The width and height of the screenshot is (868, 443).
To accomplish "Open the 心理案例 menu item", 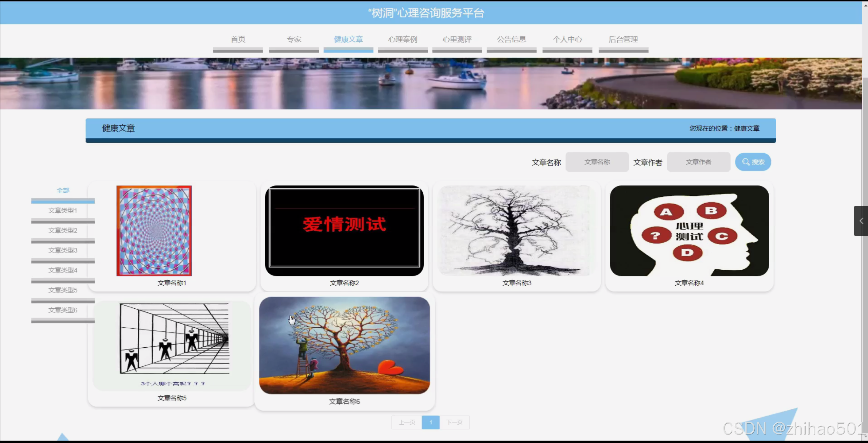I will click(x=403, y=39).
